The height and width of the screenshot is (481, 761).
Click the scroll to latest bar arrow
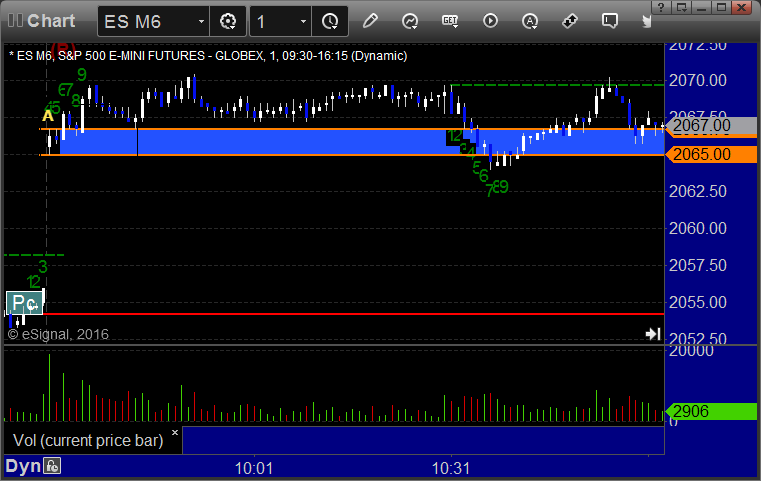(x=653, y=334)
